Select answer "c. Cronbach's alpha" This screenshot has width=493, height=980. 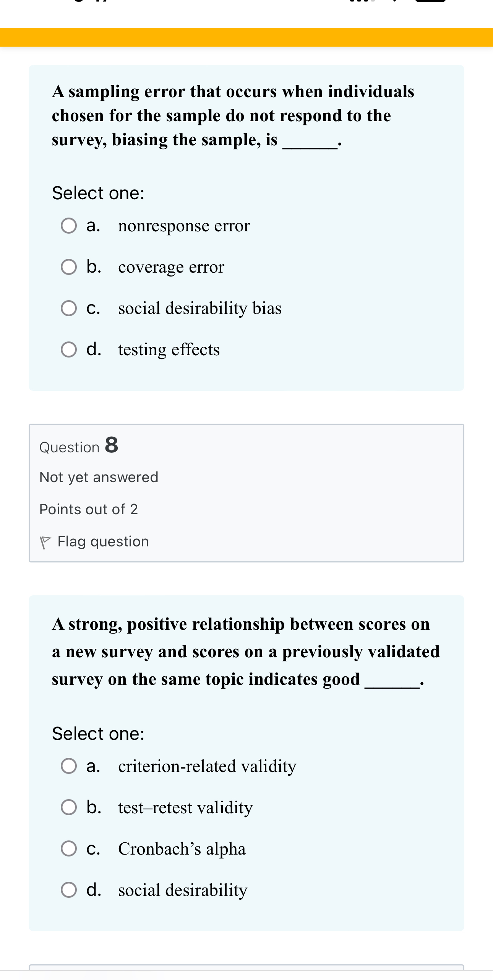point(70,848)
